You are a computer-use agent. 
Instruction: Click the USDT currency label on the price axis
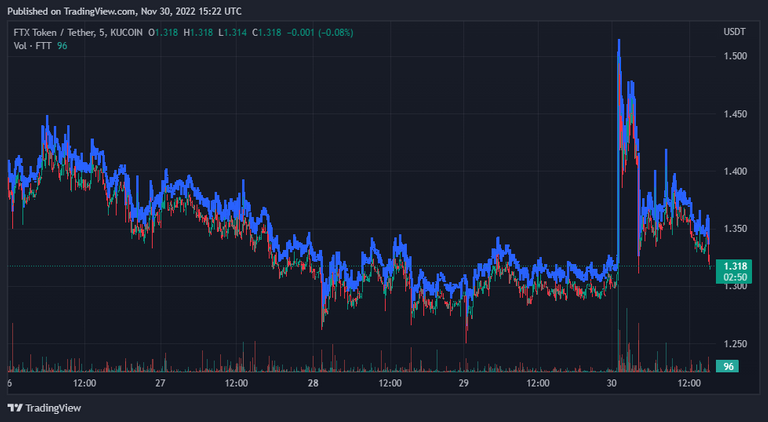734,32
